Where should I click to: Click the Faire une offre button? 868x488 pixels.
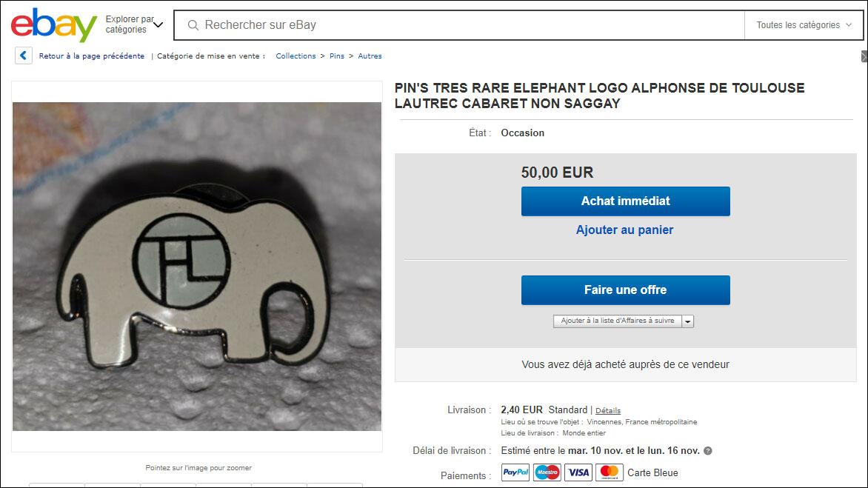(x=626, y=290)
